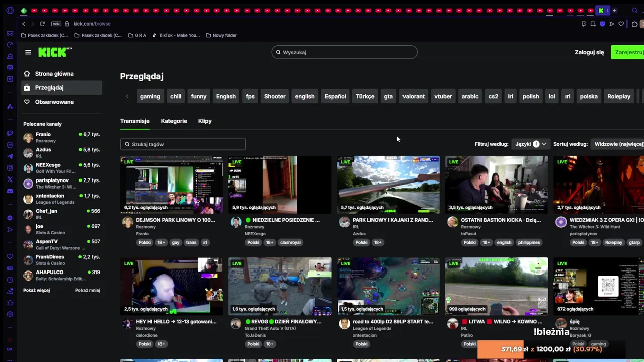The width and height of the screenshot is (644, 362).
Task: Collapse list with Pokaż mniej
Action: 88,290
